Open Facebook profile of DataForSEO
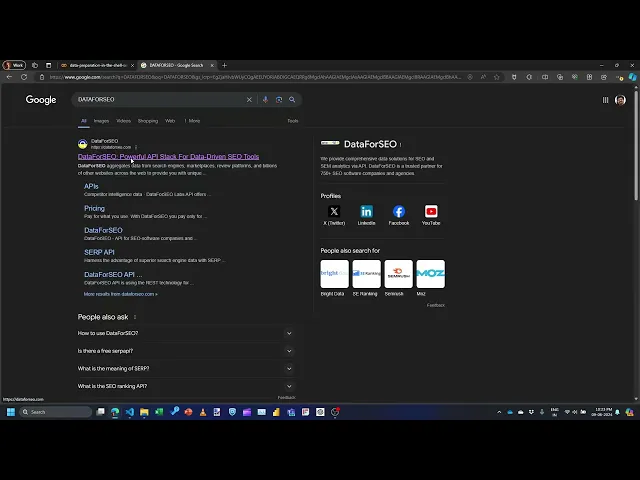The height and width of the screenshot is (480, 640). click(399, 215)
